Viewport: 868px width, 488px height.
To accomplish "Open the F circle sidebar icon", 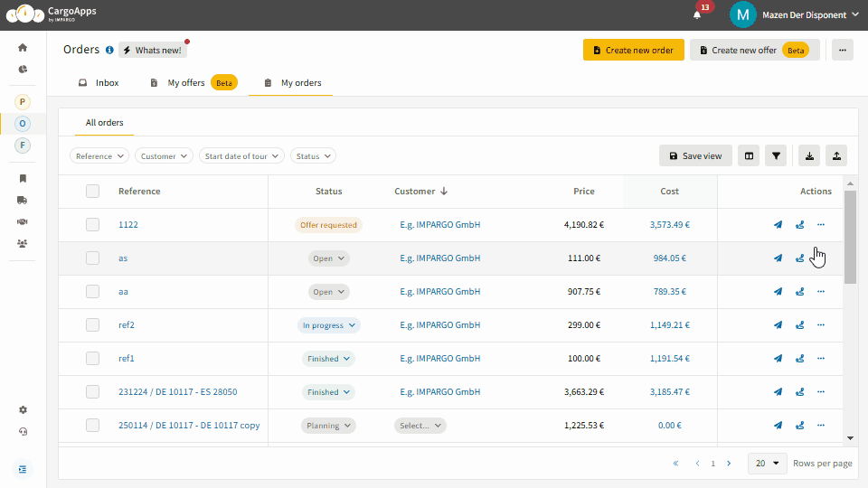I will 23,145.
